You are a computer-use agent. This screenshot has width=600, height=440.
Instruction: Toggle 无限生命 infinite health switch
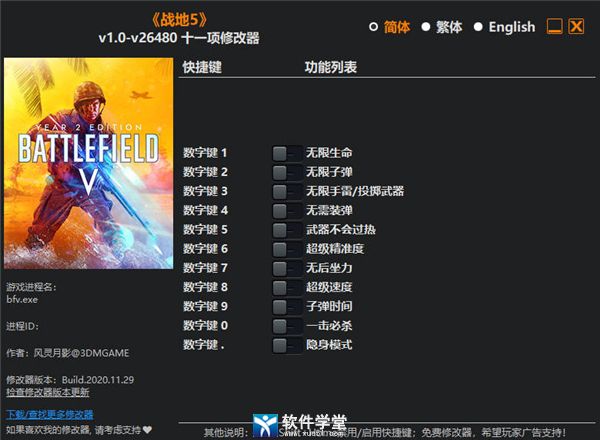[287, 154]
